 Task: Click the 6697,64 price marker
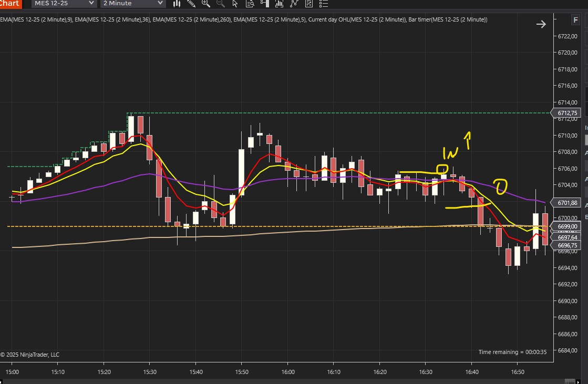coord(566,237)
